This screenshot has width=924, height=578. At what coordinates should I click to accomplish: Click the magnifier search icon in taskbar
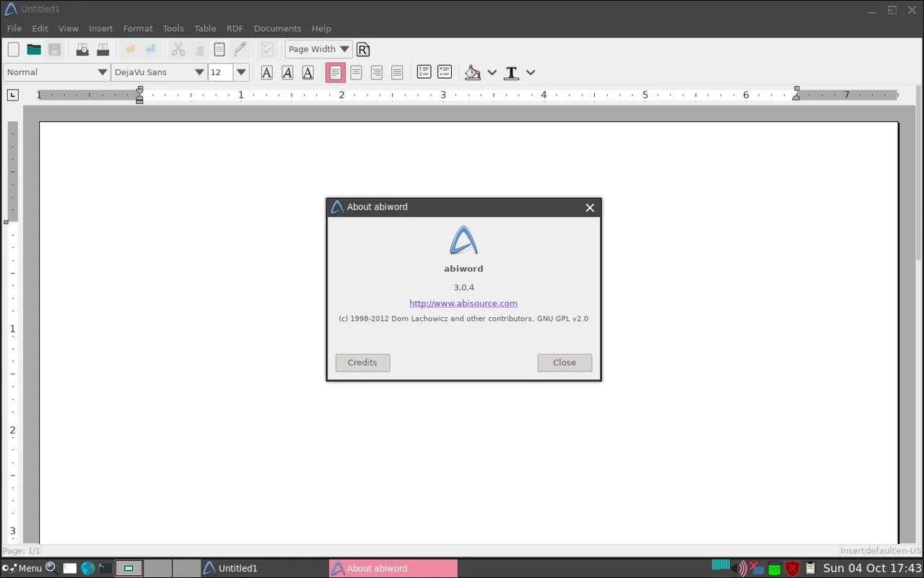coord(51,569)
